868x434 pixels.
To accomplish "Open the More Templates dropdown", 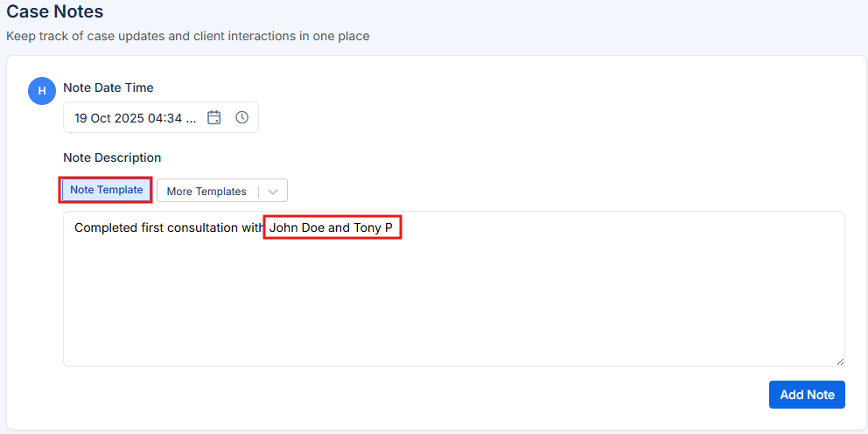I will 222,191.
